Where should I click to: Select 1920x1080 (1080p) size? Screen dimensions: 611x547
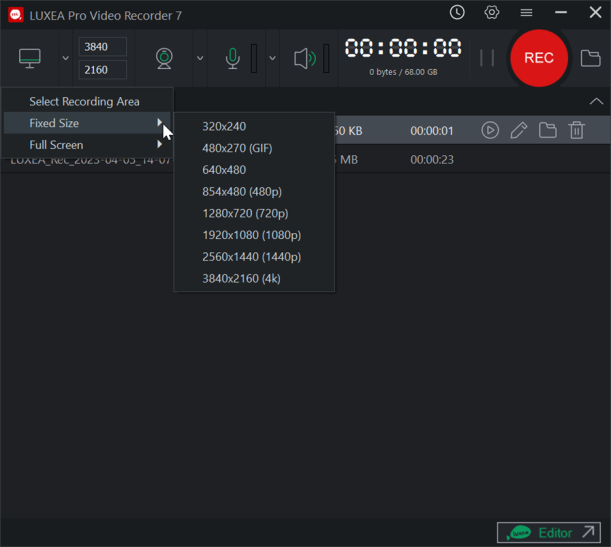tap(254, 235)
